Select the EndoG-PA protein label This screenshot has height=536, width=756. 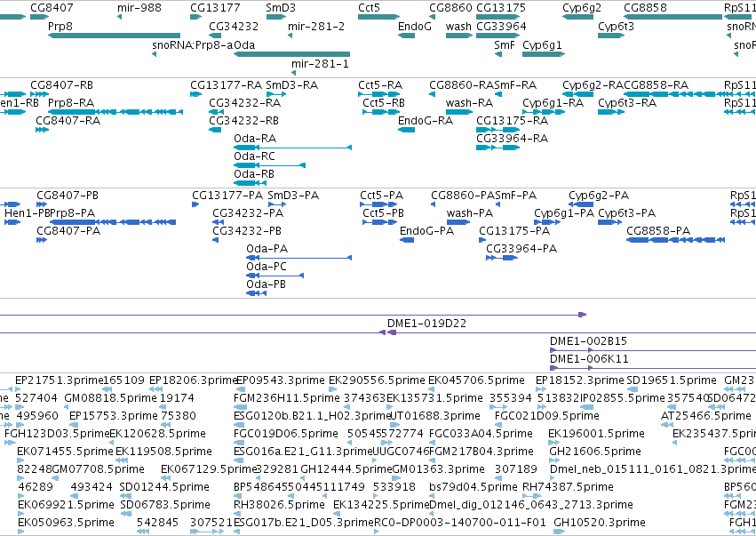[426, 230]
